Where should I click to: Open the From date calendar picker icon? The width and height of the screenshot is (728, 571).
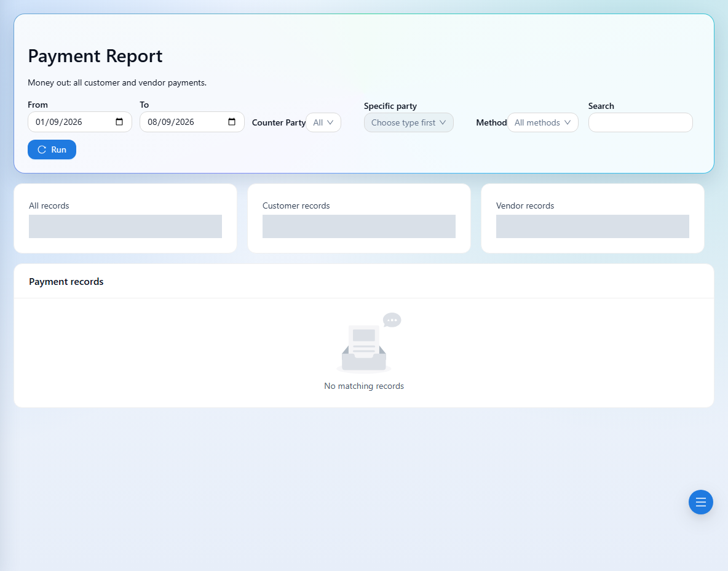(x=119, y=122)
